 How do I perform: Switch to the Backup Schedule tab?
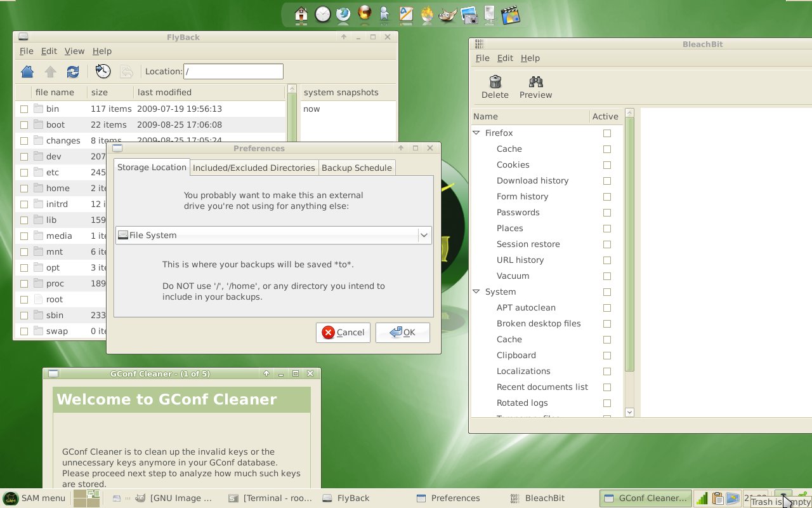(357, 168)
